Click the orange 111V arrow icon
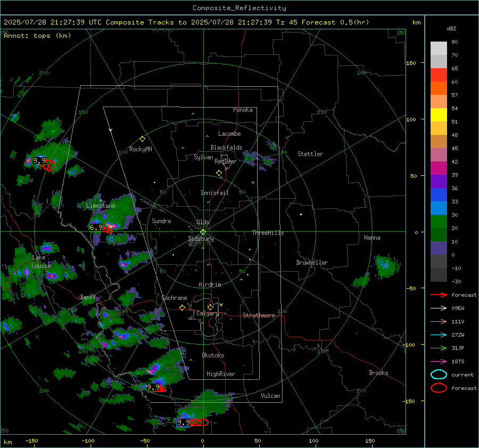 coord(439,321)
